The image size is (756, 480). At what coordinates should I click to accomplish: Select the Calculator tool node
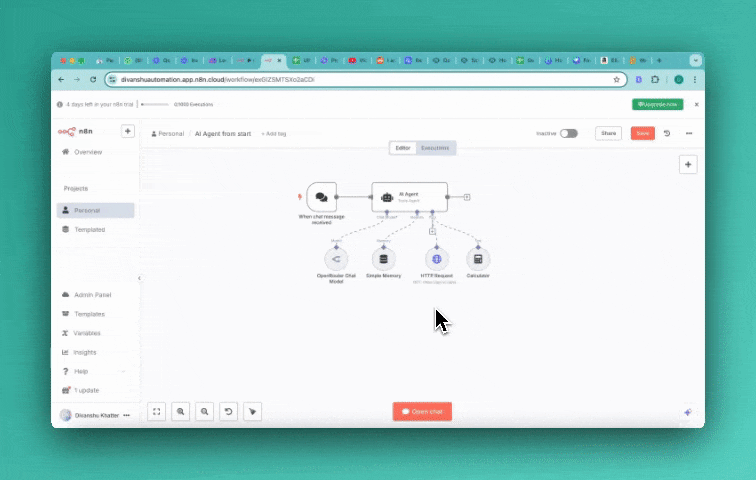coord(478,259)
